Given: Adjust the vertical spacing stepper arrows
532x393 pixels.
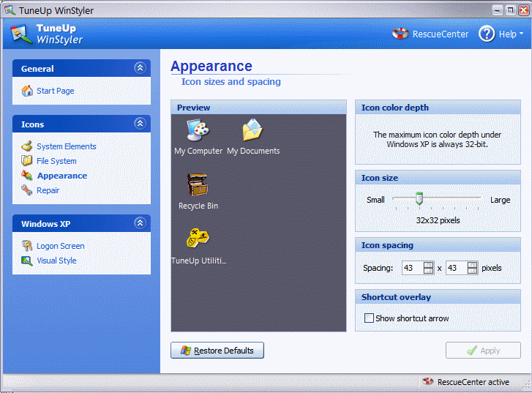Looking at the screenshot, I should coord(472,268).
